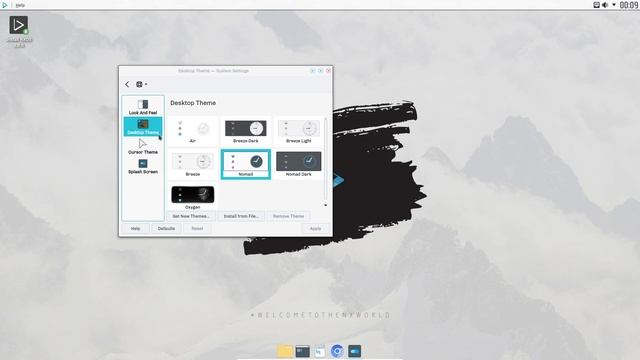Open the Splash Screen settings page
Viewport: 640px width, 360px height.
pyautogui.click(x=143, y=167)
